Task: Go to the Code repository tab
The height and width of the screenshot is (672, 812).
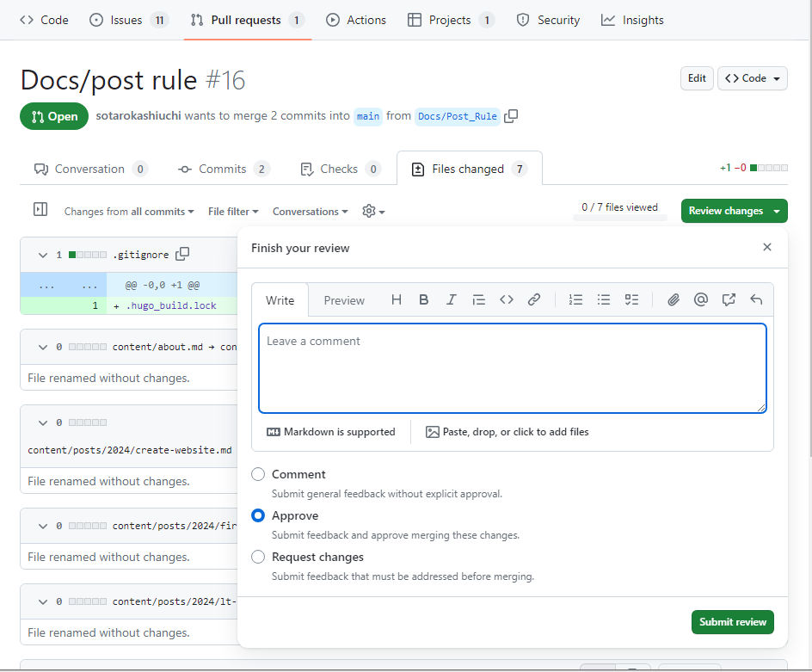Action: [x=44, y=20]
